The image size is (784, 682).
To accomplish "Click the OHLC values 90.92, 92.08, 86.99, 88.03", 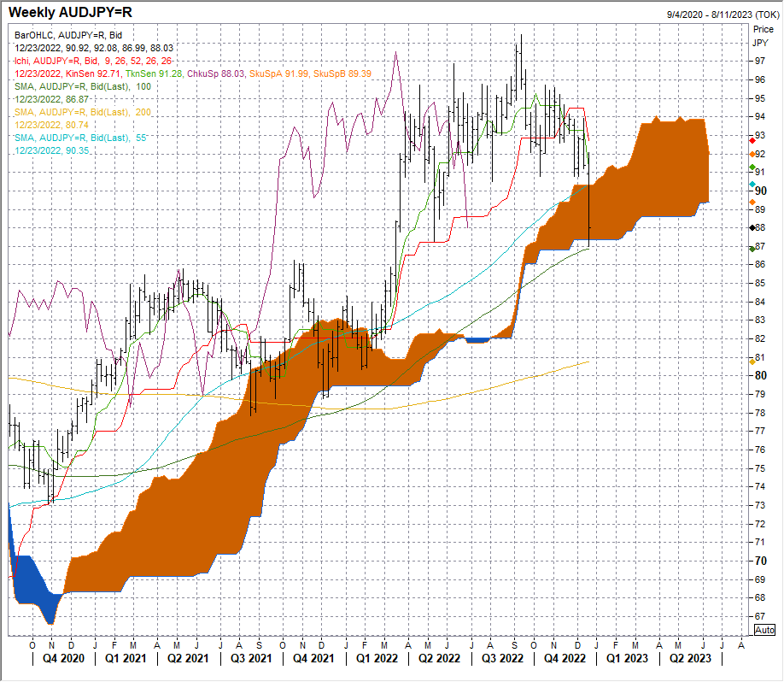I will point(120,48).
